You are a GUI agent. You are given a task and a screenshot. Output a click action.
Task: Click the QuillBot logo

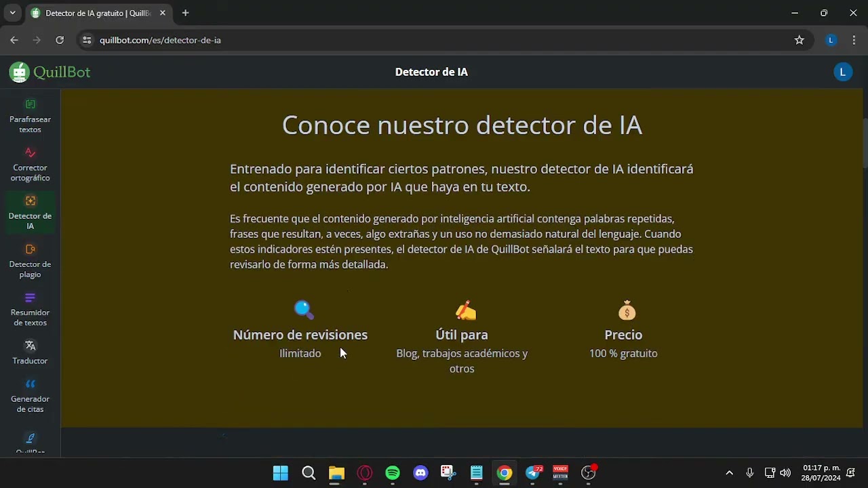pyautogui.click(x=50, y=72)
